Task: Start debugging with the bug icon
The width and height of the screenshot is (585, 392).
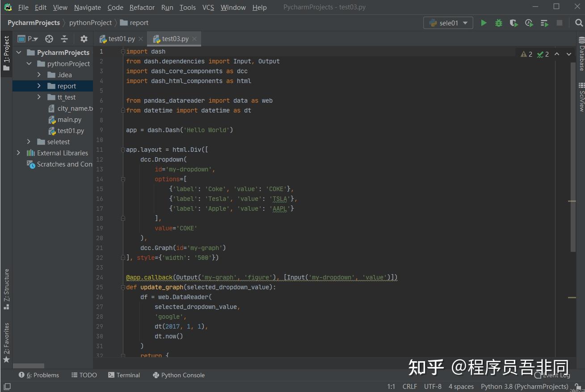Action: tap(498, 23)
